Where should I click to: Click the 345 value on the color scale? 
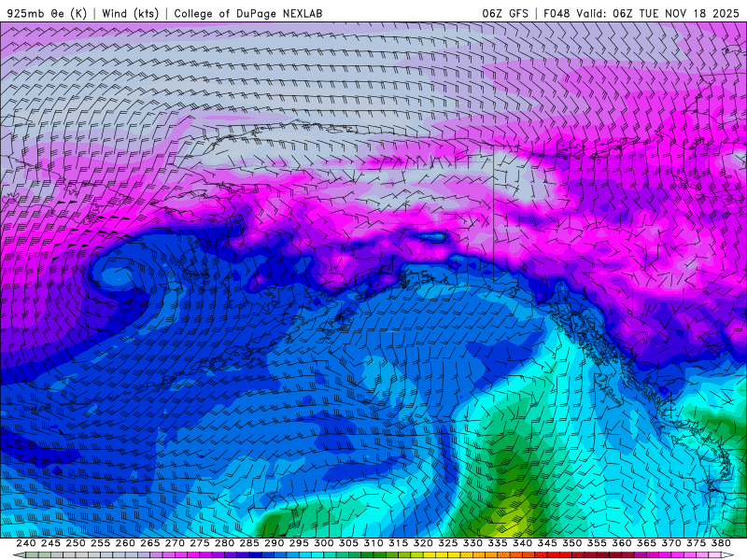point(547,543)
